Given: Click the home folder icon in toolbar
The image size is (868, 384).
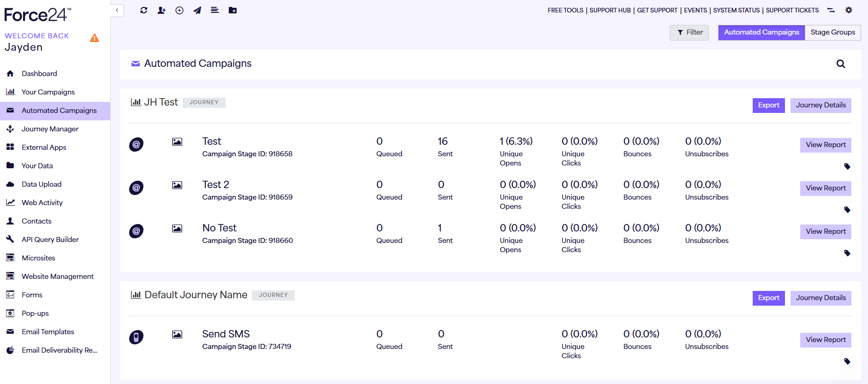Looking at the screenshot, I should [x=233, y=10].
